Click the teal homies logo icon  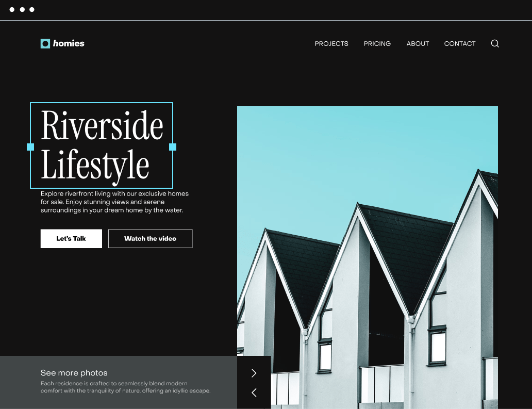[45, 44]
